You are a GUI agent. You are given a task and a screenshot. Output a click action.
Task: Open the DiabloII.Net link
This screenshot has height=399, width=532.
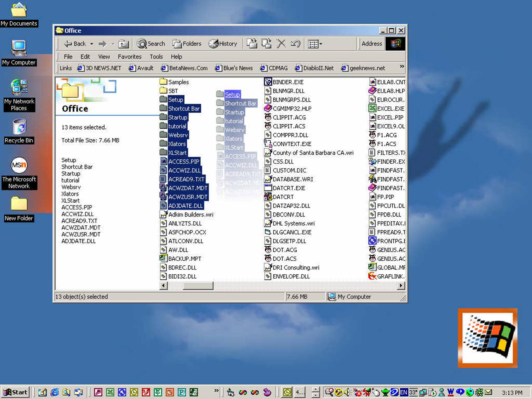314,68
